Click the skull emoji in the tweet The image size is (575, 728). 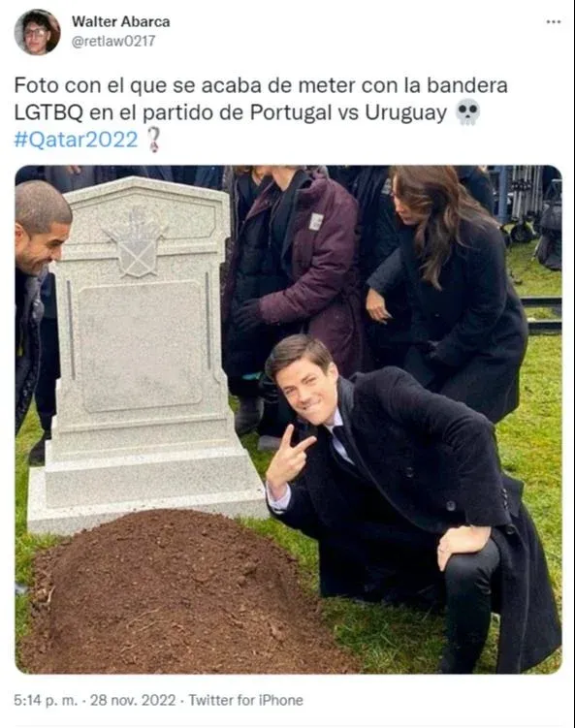tap(467, 111)
